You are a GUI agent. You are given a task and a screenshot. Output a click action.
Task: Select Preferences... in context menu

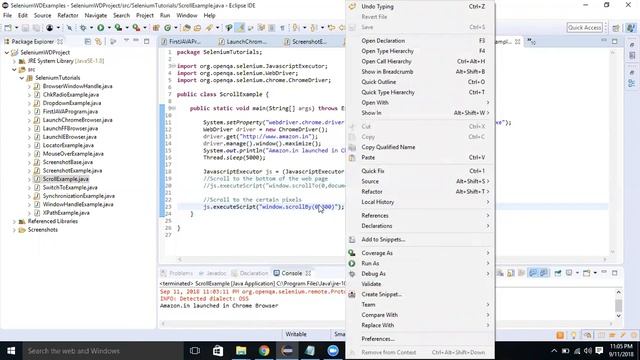420,339
